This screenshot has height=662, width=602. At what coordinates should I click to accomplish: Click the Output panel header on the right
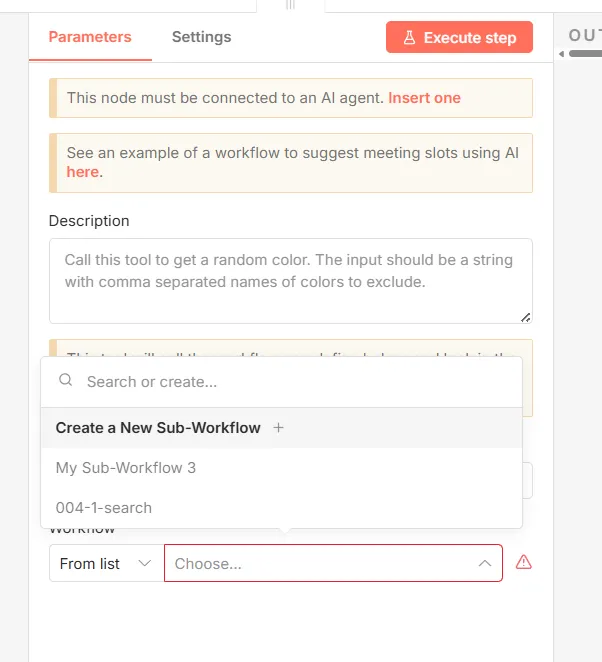(x=584, y=36)
